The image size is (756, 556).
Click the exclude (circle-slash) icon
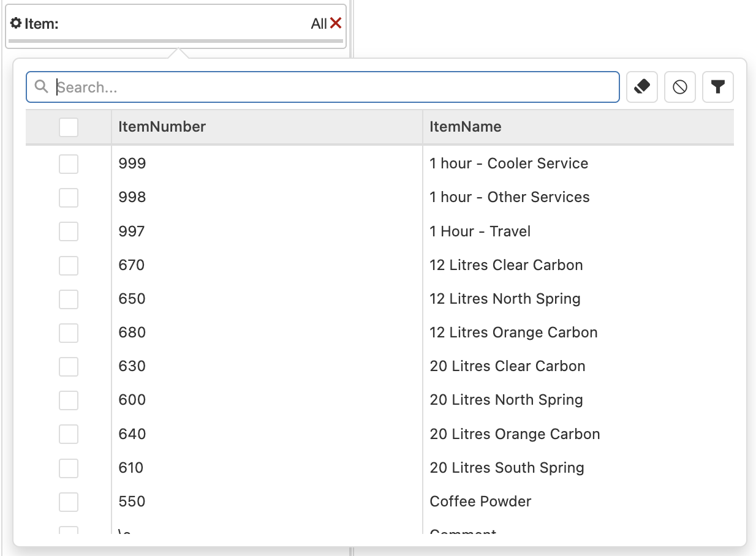pos(680,87)
